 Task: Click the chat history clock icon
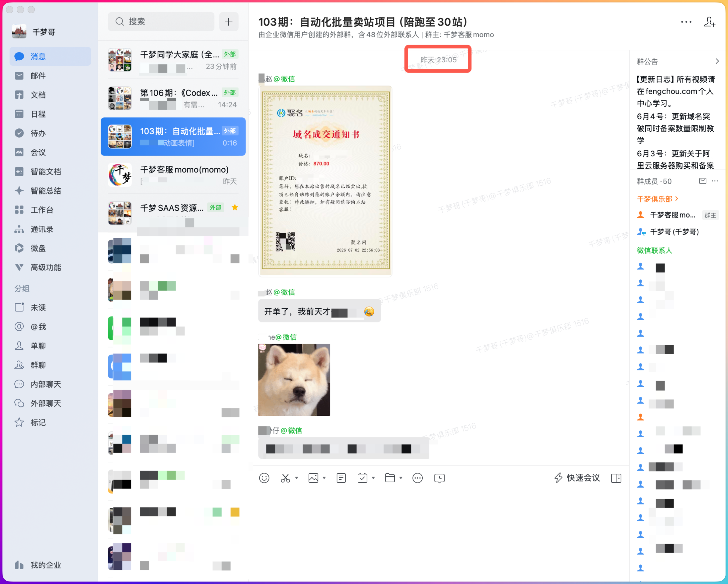click(x=439, y=478)
